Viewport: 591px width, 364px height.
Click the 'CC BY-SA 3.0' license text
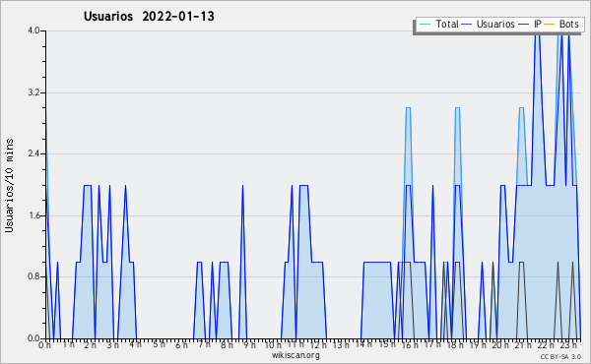560,357
